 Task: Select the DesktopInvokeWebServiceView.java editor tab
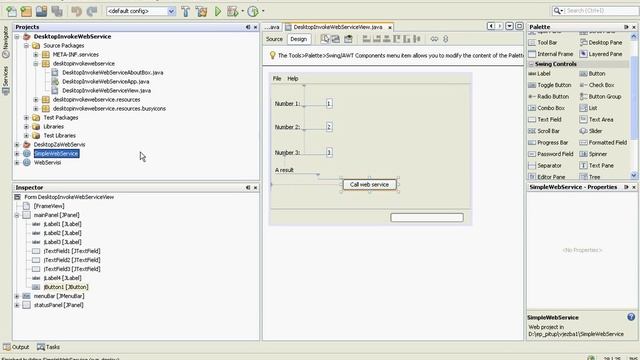click(x=339, y=27)
